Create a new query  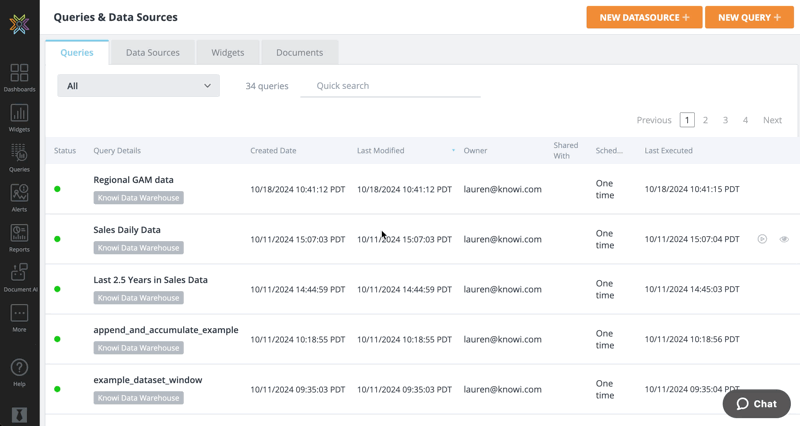point(749,17)
